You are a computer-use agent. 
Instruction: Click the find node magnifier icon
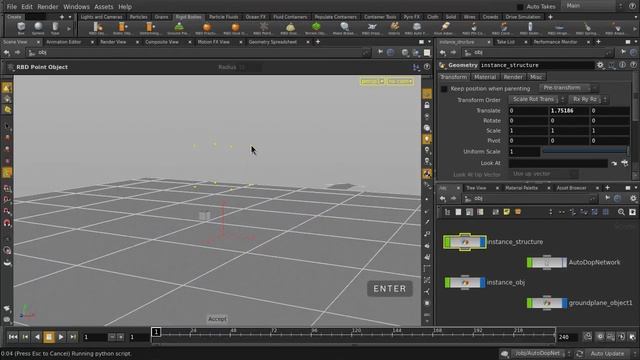(621, 212)
